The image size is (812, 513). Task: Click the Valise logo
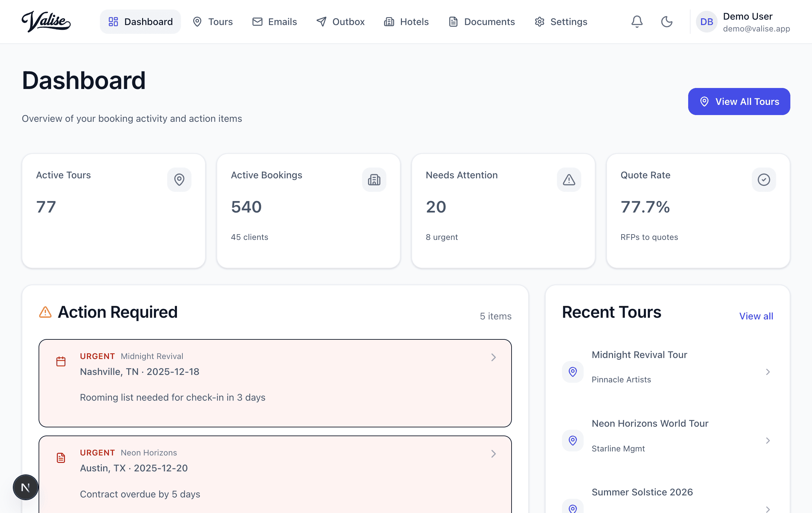click(x=46, y=21)
